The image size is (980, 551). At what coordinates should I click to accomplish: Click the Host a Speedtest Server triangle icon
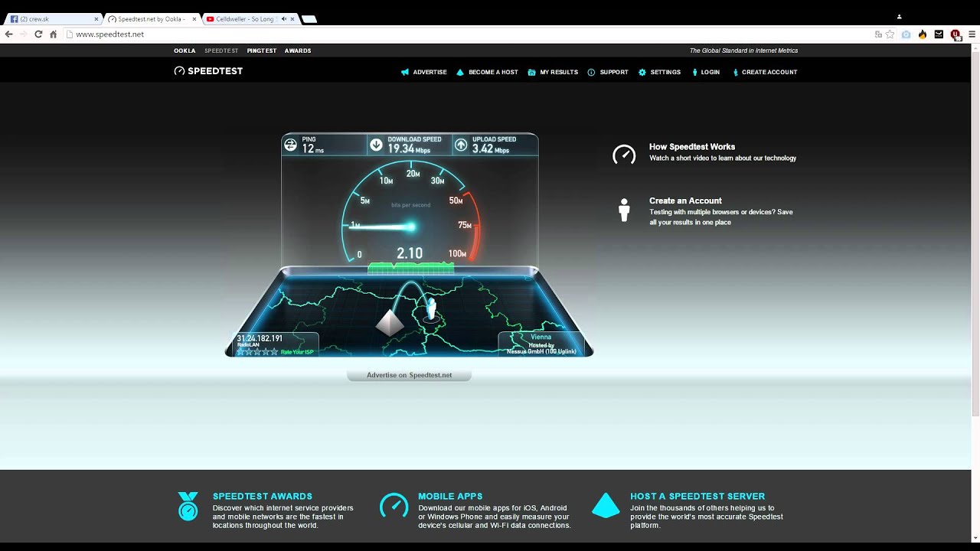pos(606,505)
